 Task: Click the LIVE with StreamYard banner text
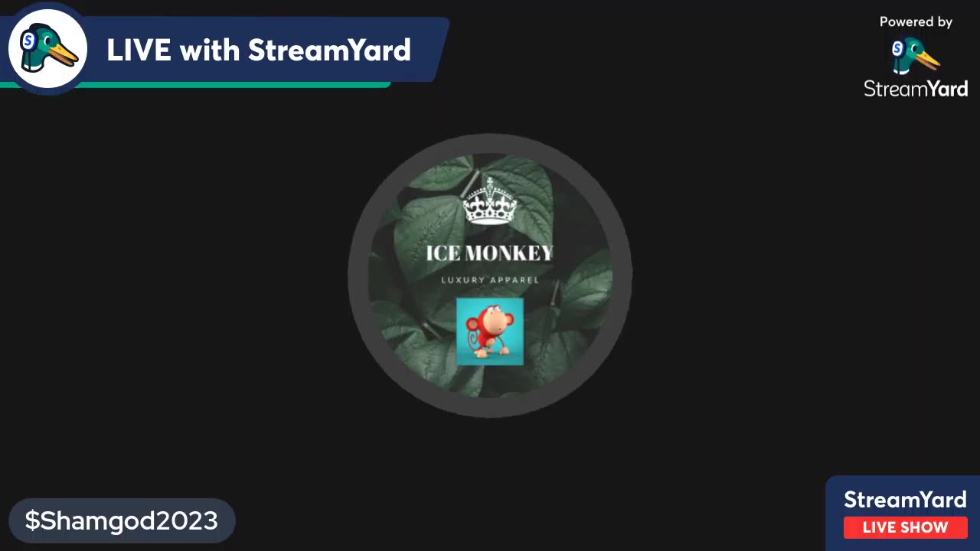pos(259,51)
